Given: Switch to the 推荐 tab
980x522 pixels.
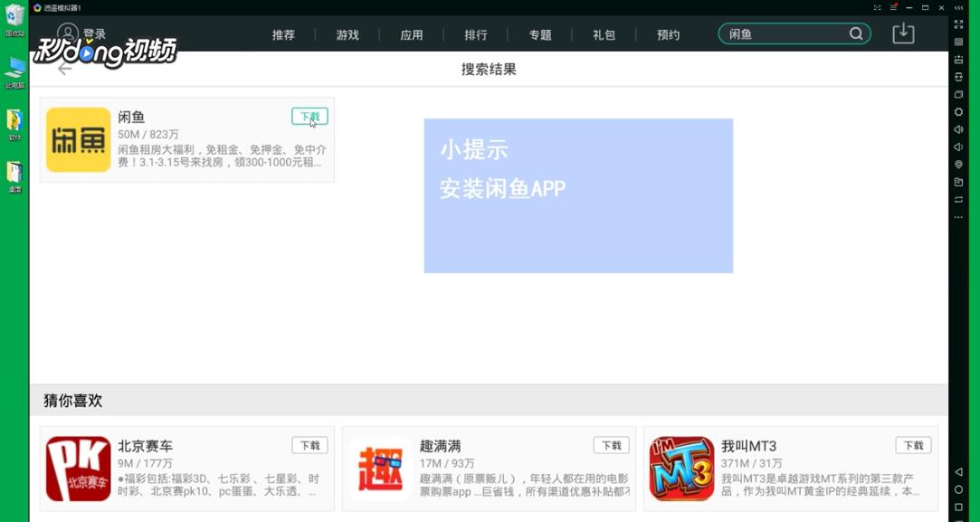Looking at the screenshot, I should (283, 35).
